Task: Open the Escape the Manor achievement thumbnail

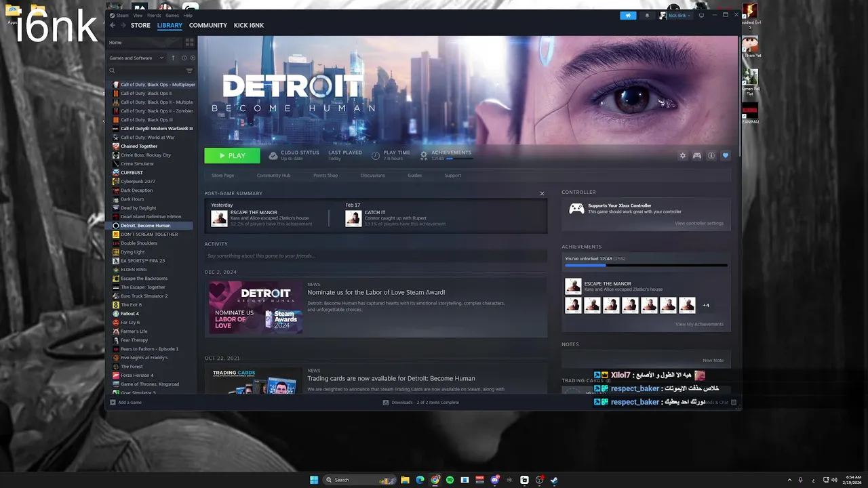Action: tap(219, 218)
